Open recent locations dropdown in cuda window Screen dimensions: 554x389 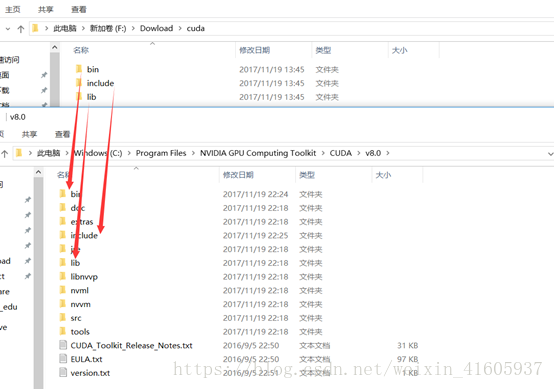(8, 29)
